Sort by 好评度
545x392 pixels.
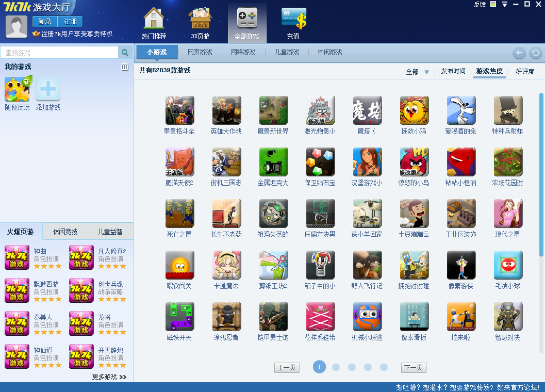pos(525,71)
